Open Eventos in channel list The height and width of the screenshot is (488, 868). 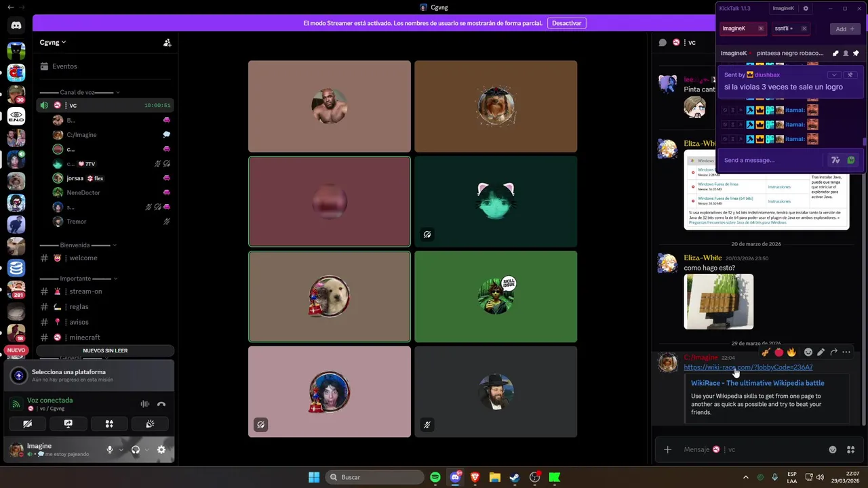click(x=105, y=66)
